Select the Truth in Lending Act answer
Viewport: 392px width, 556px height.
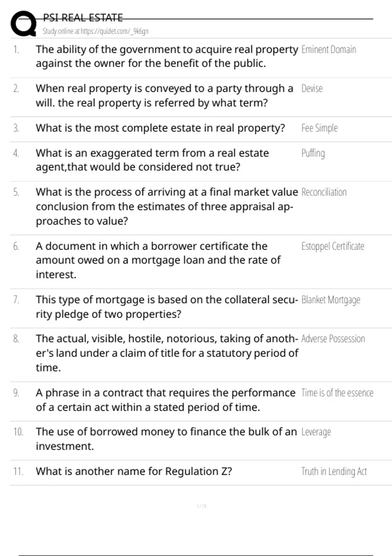coord(334,471)
